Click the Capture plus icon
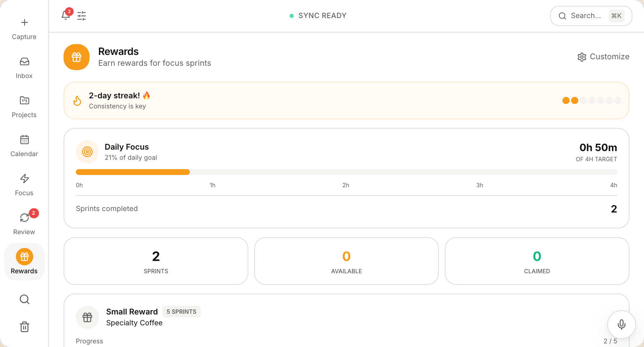 (x=24, y=23)
